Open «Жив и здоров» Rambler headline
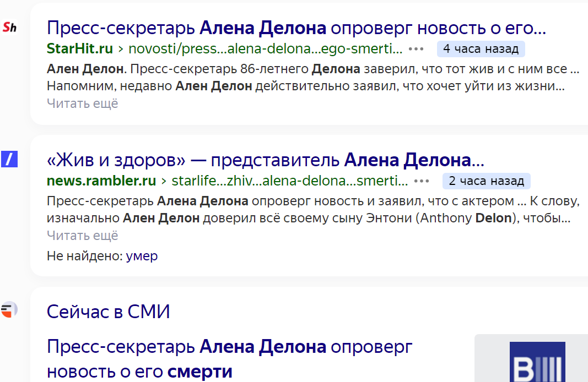Viewport: 588px width, 382px height. point(266,160)
